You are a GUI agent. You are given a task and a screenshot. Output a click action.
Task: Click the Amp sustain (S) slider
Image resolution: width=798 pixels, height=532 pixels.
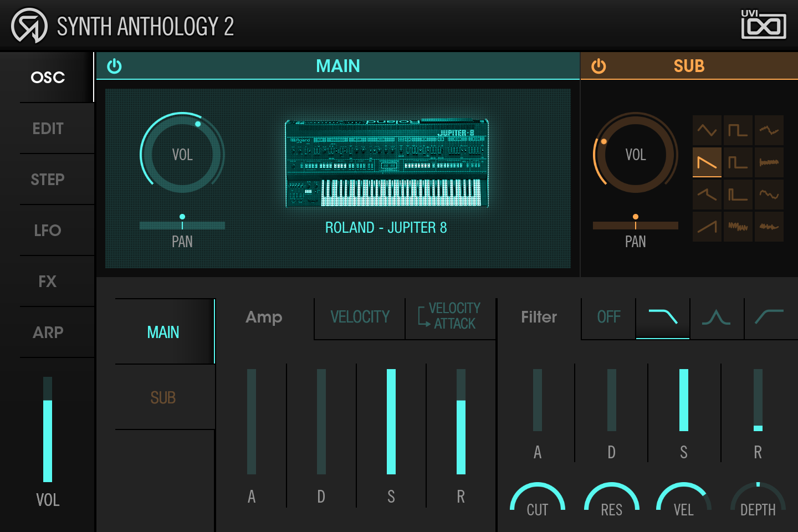click(391, 422)
